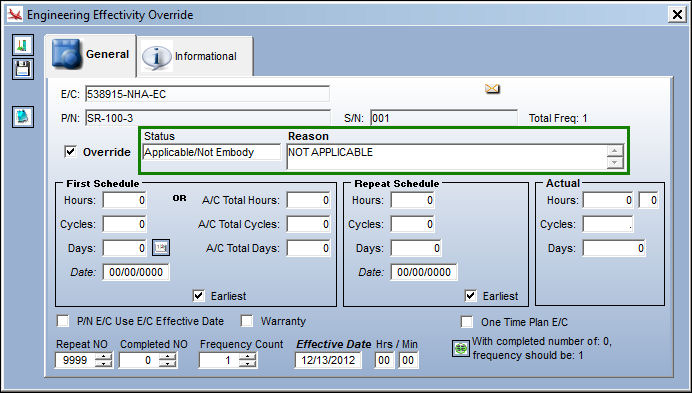Open the calendar icon beside First Schedule Days
The image size is (692, 393).
click(x=161, y=247)
